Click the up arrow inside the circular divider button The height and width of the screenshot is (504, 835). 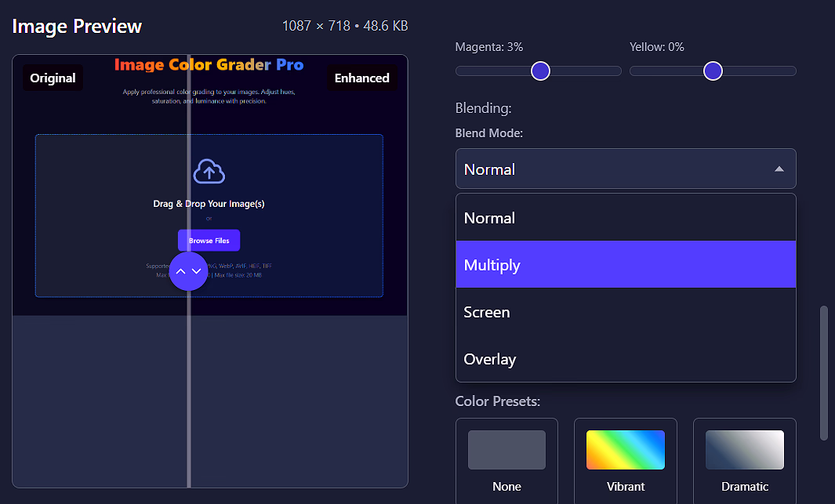point(181,270)
